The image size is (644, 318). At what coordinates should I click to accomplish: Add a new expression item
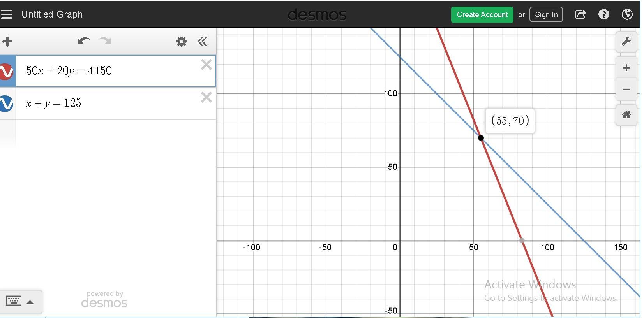pyautogui.click(x=7, y=41)
